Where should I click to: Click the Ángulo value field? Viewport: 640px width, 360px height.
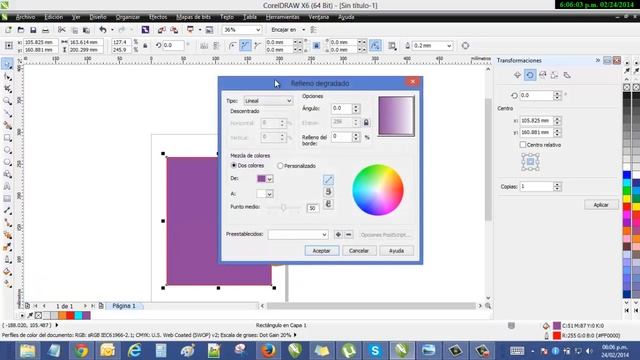[x=342, y=109]
